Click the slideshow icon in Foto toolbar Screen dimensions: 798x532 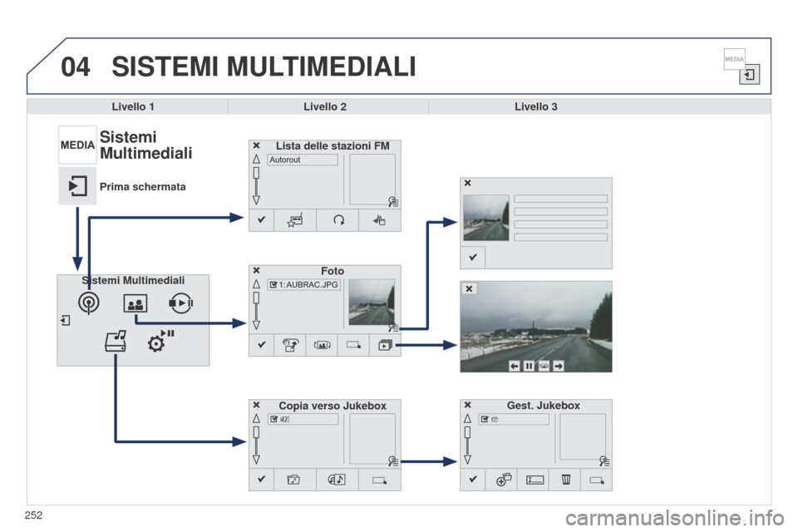(385, 345)
